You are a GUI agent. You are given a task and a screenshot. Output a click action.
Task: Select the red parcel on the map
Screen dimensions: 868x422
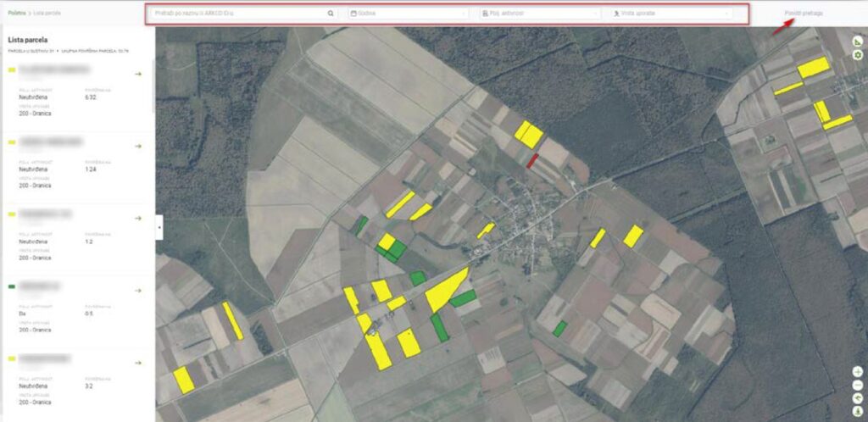click(531, 160)
